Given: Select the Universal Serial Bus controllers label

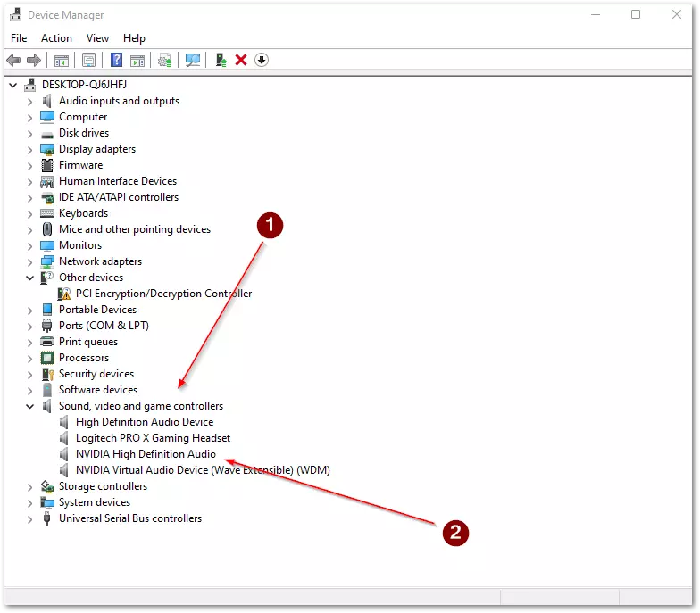Looking at the screenshot, I should 130,518.
